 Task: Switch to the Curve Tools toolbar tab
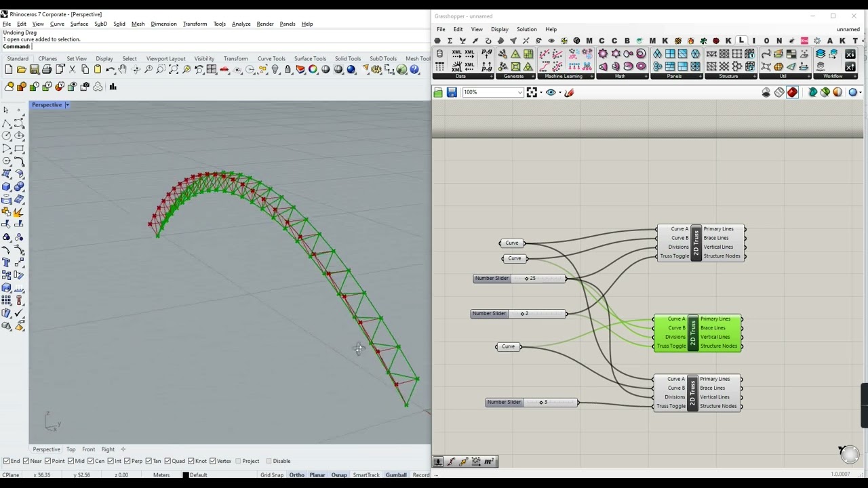pos(271,58)
